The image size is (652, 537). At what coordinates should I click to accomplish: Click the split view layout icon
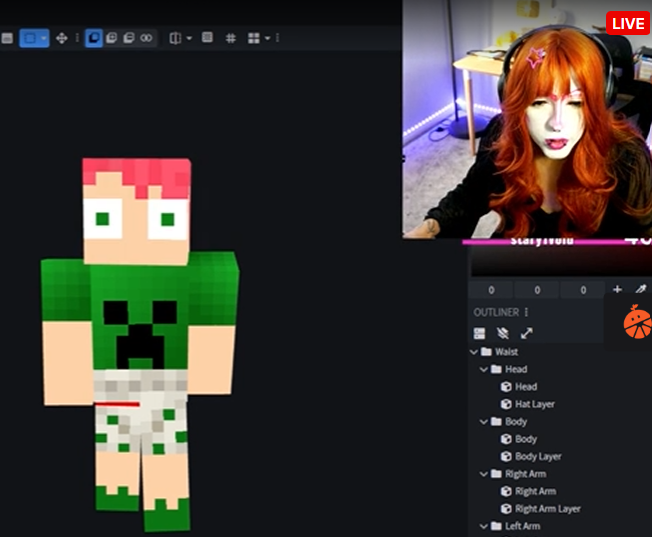pos(254,38)
